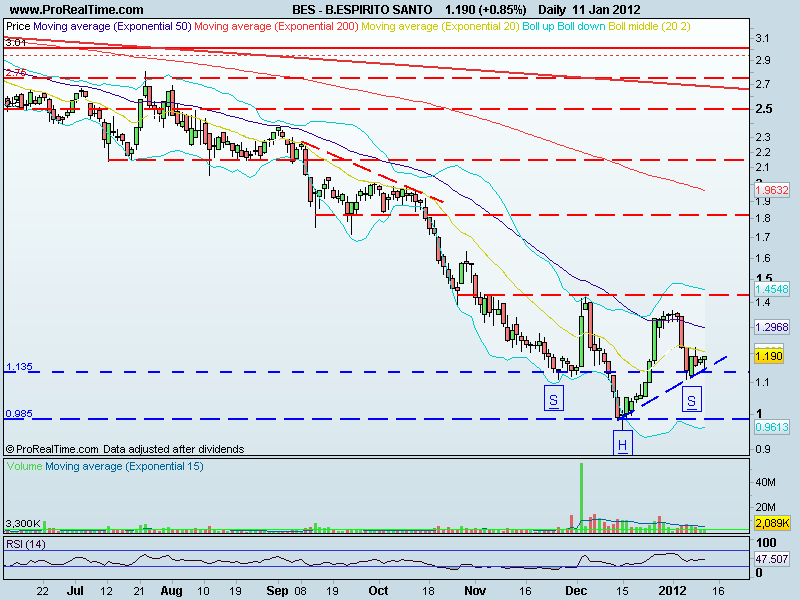Click the '2012' date axis label
This screenshot has height=600, width=800.
coord(673,591)
